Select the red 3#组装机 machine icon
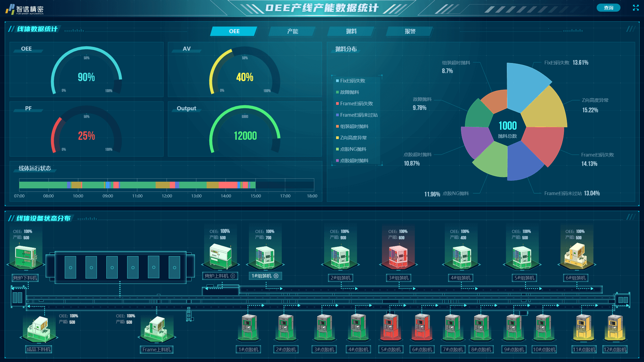644x362 pixels. (398, 257)
